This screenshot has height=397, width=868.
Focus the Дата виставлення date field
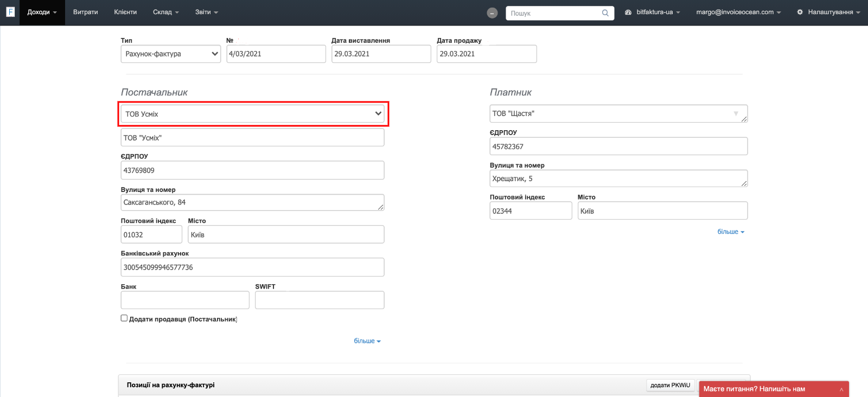[381, 54]
